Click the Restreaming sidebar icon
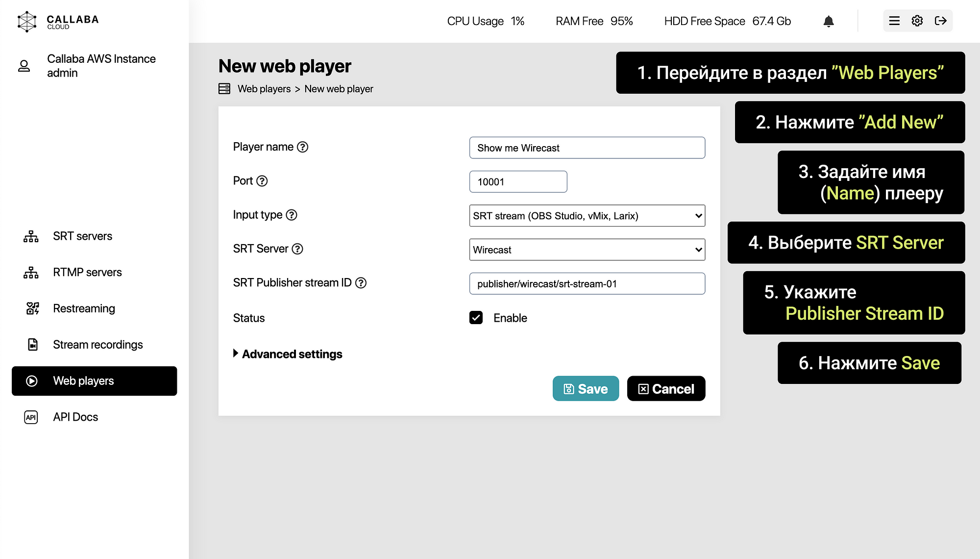This screenshot has height=559, width=980. pos(32,308)
